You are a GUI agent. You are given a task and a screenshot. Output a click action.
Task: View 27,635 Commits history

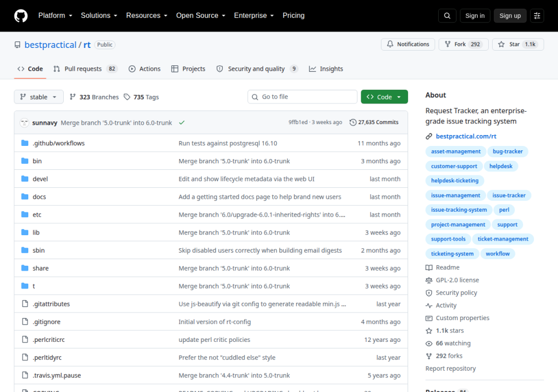click(x=374, y=122)
